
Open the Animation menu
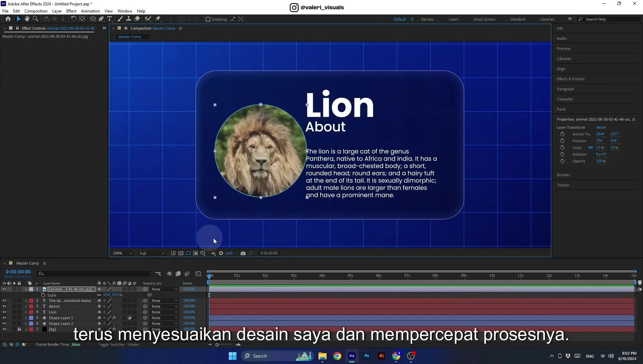[90, 11]
